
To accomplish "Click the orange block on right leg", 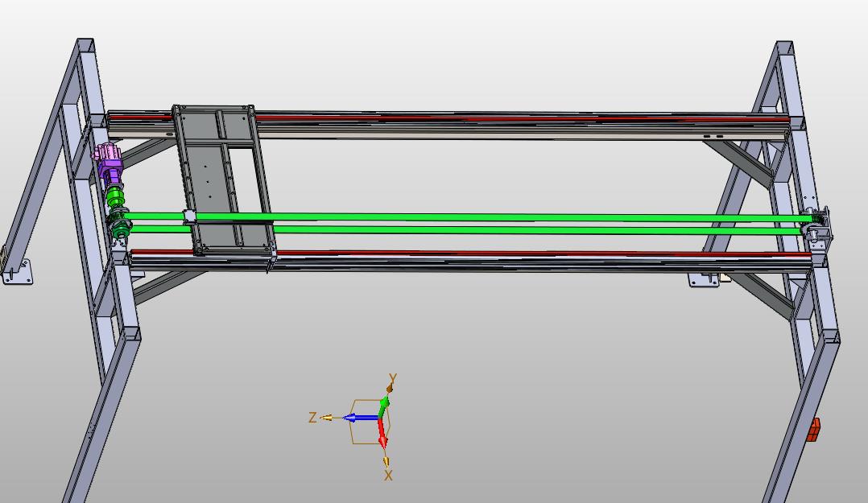I will click(814, 430).
